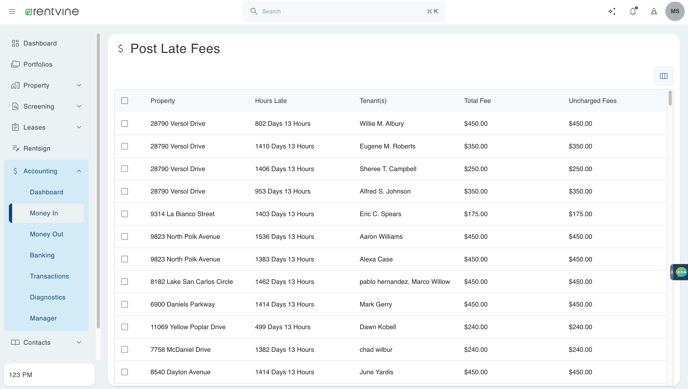688x389 pixels.
Task: Open the MS user avatar
Action: tap(675, 11)
